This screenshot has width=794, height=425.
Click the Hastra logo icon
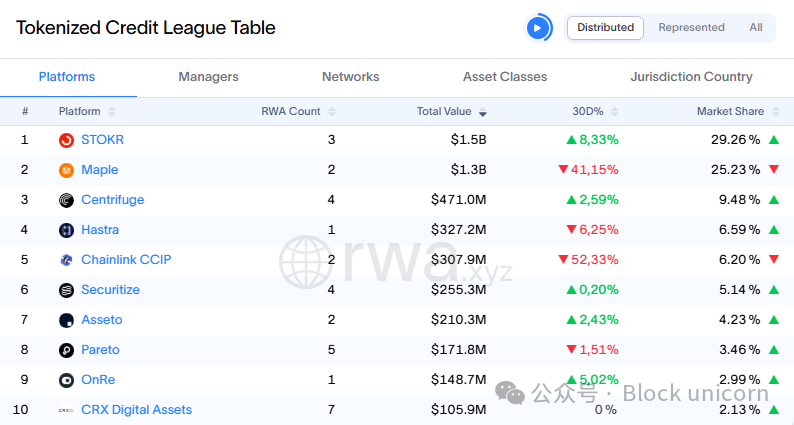66,230
